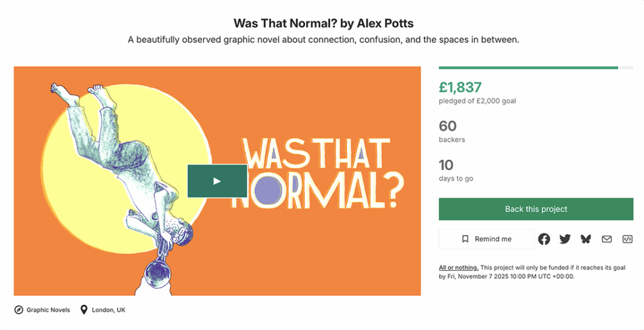This screenshot has width=644, height=330.
Task: Click the compass icon beside Graphic Novels
Action: point(19,310)
